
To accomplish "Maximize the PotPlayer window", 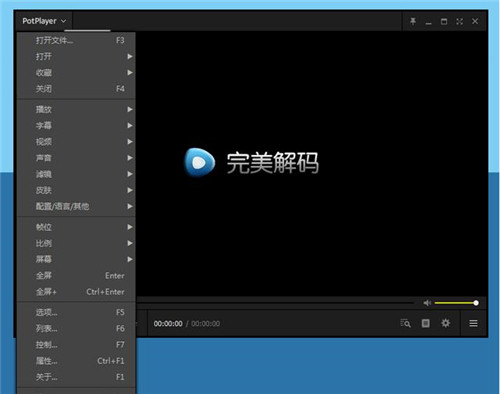I will click(x=444, y=21).
